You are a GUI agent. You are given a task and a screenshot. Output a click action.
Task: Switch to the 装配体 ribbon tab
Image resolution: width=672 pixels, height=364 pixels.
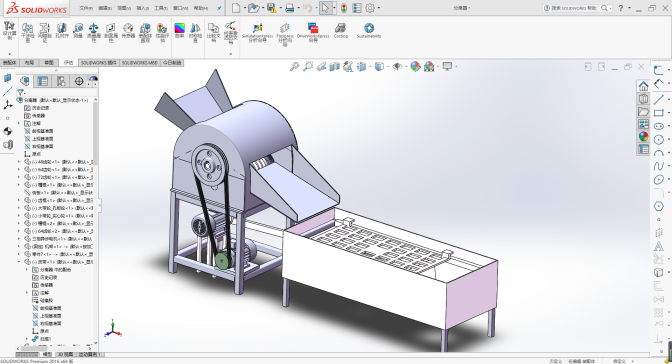(x=9, y=63)
